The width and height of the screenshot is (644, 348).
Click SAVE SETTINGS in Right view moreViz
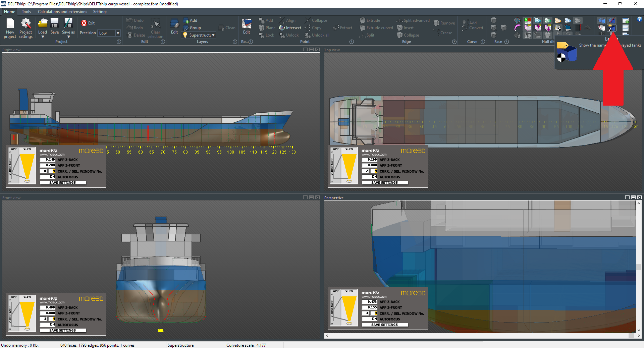tap(63, 183)
